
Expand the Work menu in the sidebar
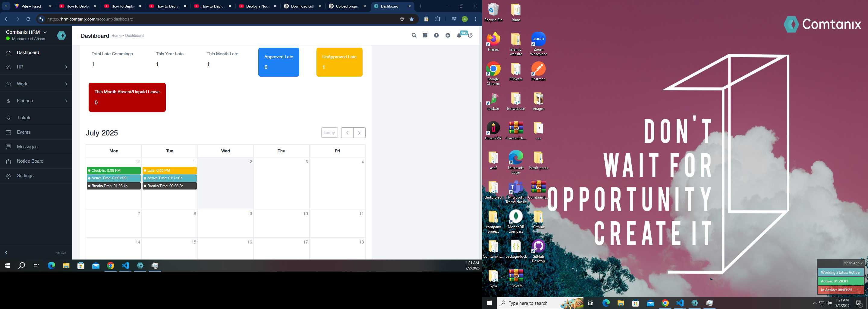click(x=36, y=84)
